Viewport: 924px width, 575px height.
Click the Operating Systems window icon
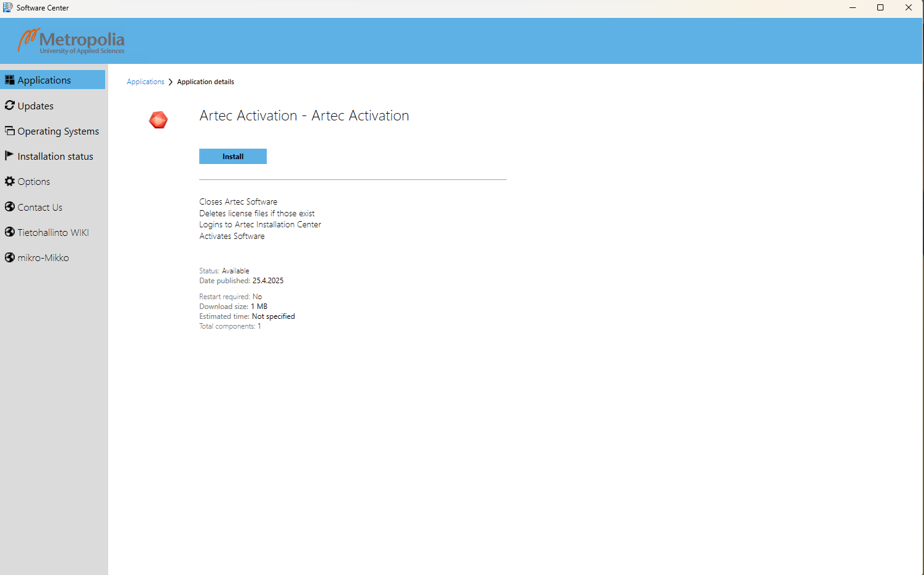pyautogui.click(x=9, y=130)
